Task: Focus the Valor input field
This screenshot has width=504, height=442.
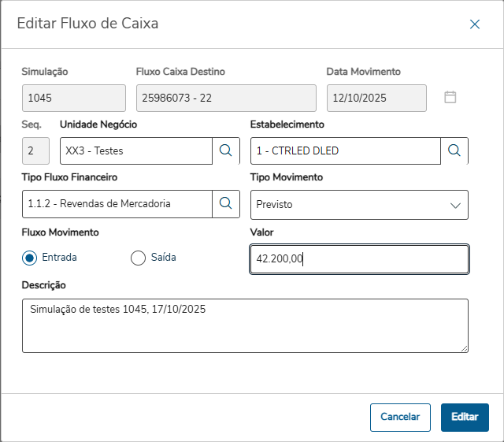Action: click(x=359, y=258)
